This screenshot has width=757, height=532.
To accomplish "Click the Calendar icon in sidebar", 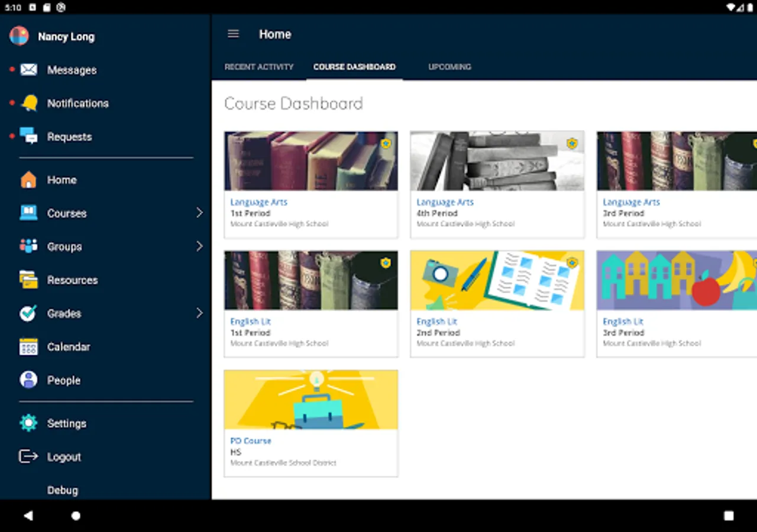I will pos(28,347).
